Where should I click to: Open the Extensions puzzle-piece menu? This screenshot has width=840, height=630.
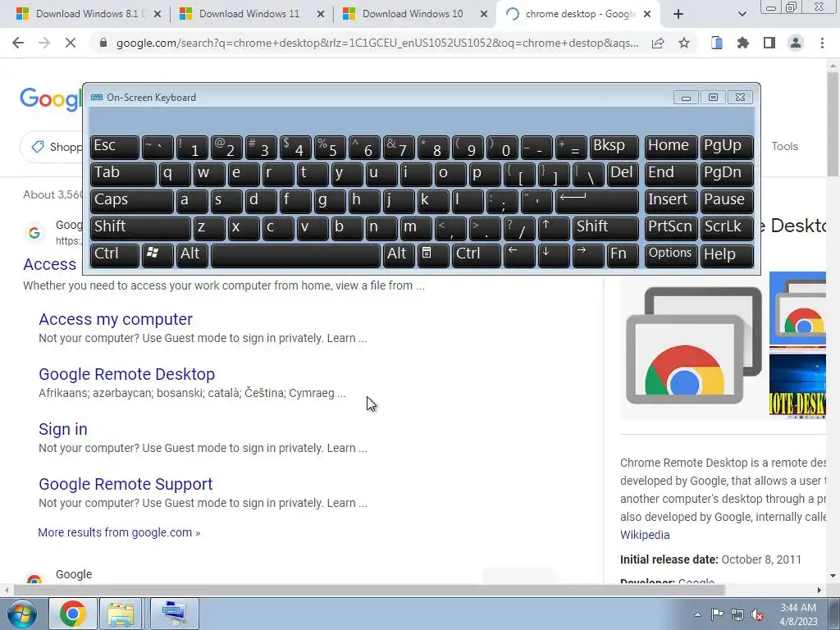point(743,43)
